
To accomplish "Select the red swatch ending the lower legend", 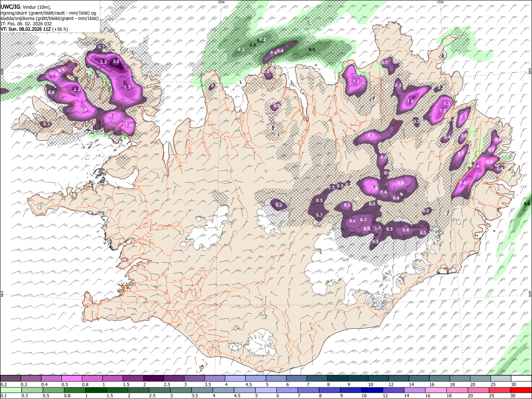I will pos(521,390).
